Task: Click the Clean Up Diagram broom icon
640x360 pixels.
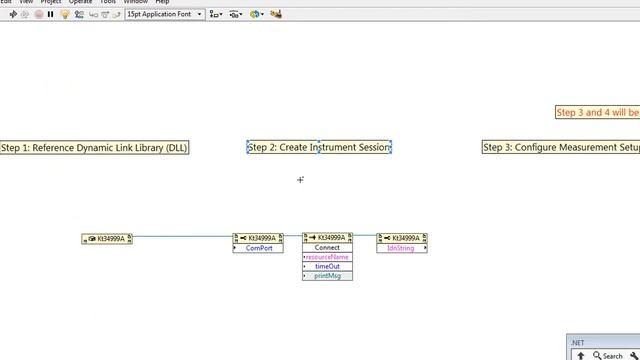Action: (276, 14)
